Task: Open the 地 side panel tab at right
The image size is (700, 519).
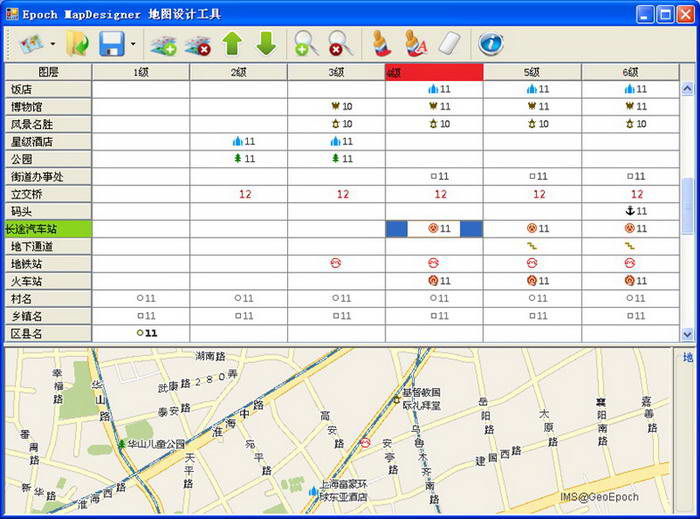Action: 688,357
